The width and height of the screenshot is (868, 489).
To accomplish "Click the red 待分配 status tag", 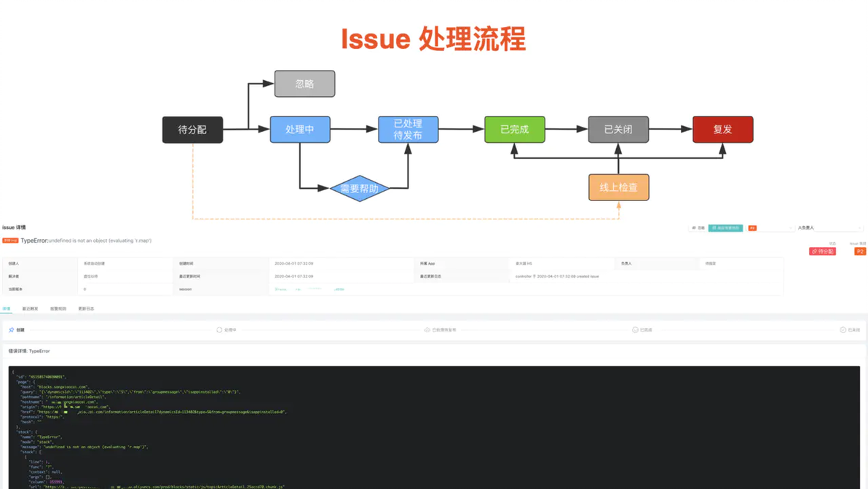I will [823, 251].
